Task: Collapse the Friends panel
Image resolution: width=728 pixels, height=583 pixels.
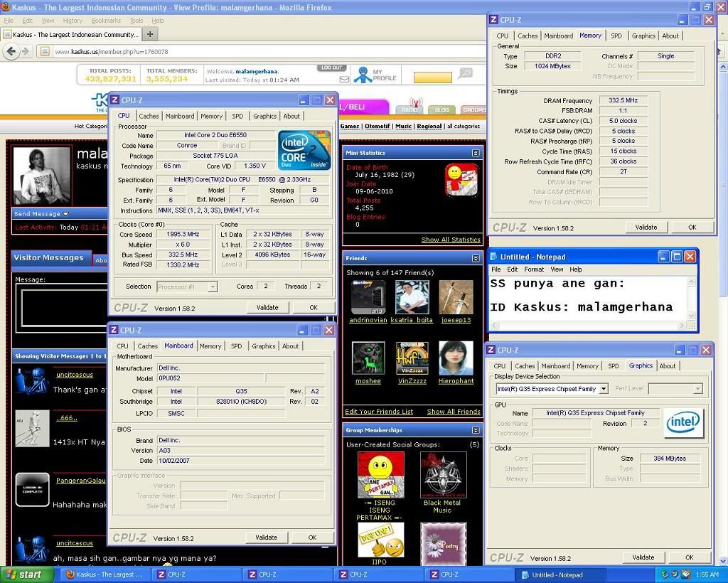Action: (476, 258)
